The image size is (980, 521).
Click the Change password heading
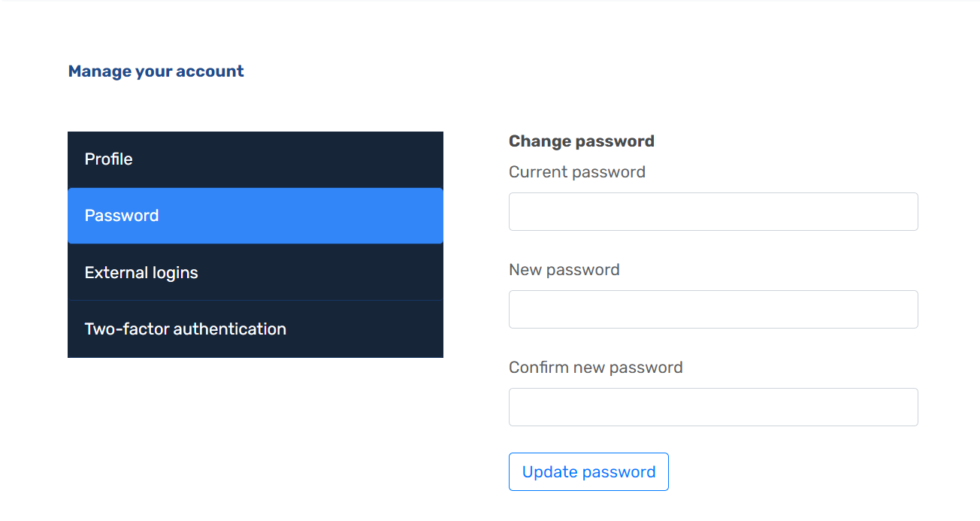(581, 141)
